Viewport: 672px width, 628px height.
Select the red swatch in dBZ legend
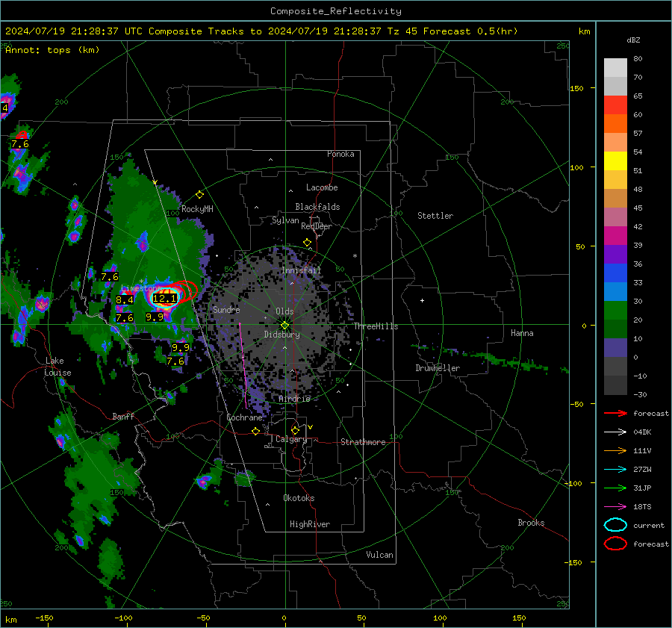tap(615, 105)
